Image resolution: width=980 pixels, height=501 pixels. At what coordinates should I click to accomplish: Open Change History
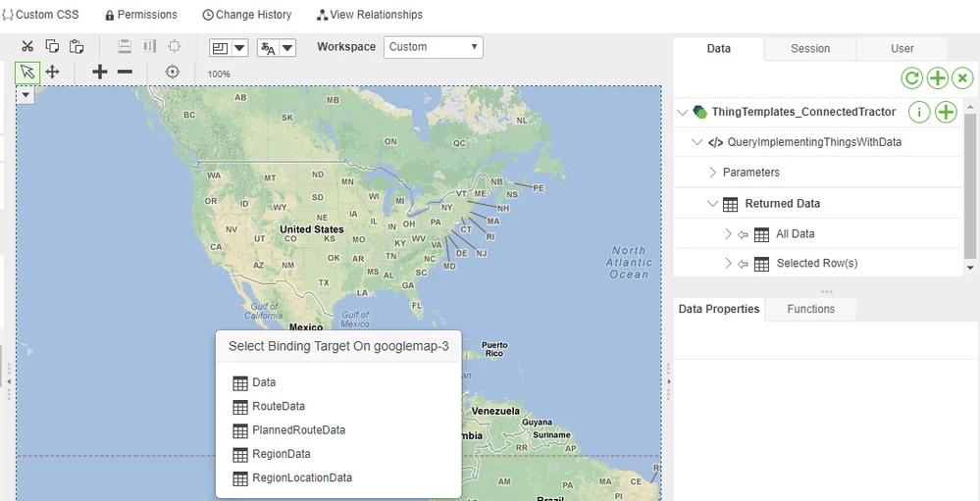click(x=247, y=15)
